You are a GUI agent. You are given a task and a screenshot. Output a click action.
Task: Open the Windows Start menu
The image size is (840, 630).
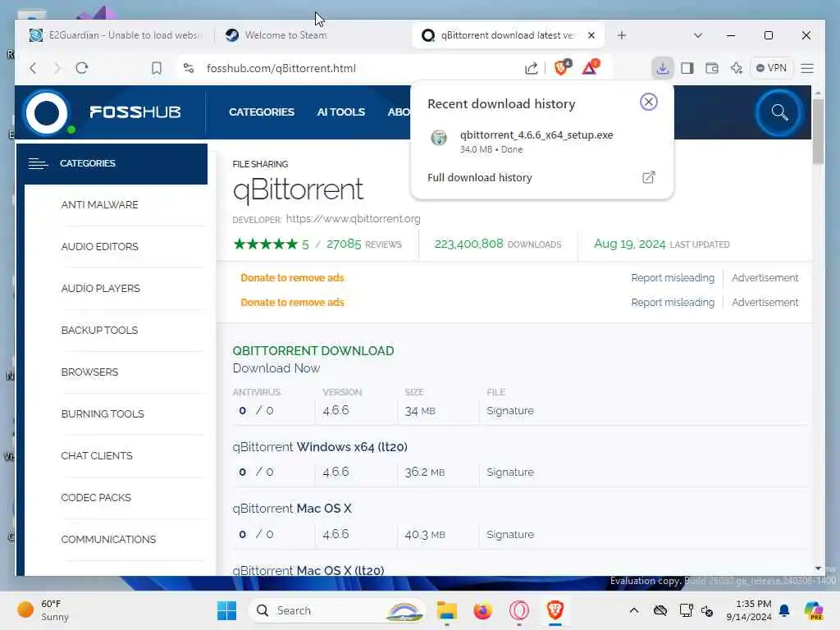click(226, 610)
